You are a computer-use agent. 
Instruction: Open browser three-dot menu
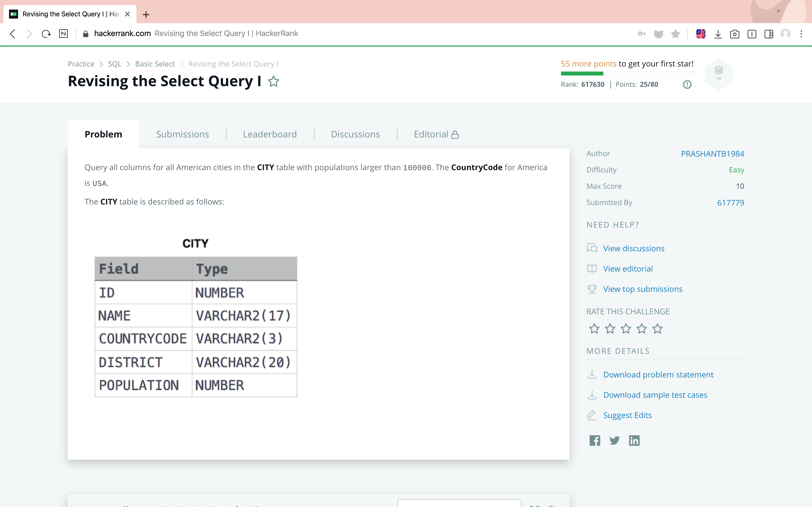click(801, 34)
